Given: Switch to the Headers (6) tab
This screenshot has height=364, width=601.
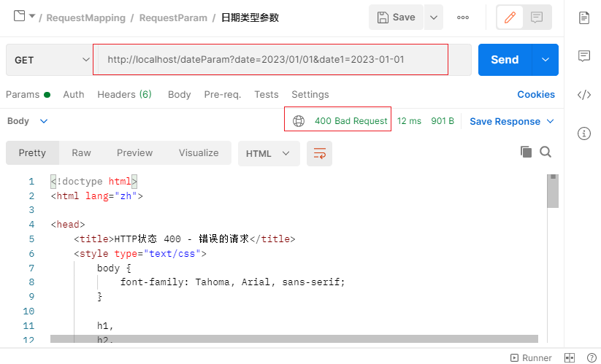Looking at the screenshot, I should pyautogui.click(x=125, y=95).
